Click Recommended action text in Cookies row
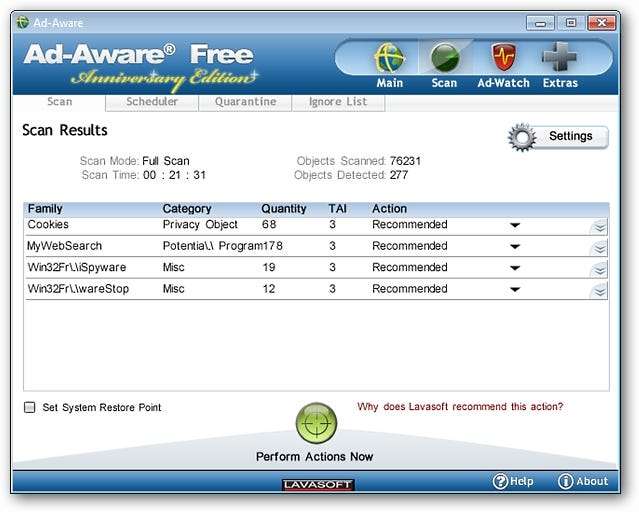Screen dimensions: 639x512 (x=410, y=225)
